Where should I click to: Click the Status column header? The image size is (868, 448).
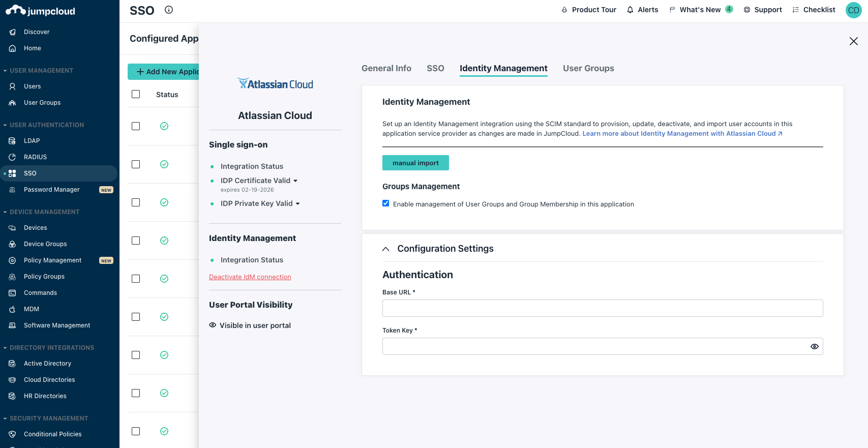tap(167, 95)
